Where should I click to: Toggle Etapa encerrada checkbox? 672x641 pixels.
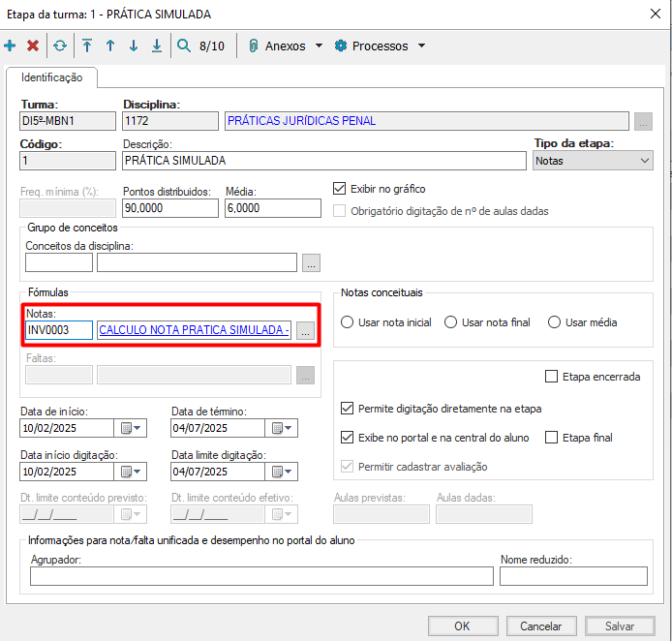point(551,377)
